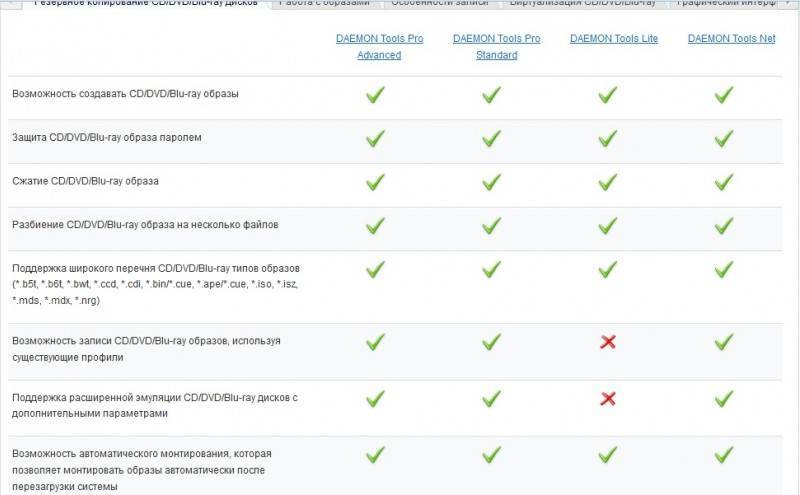Image resolution: width=800 pixels, height=495 pixels.
Task: Visit the DAEMON Tools Net link
Action: coord(731,39)
